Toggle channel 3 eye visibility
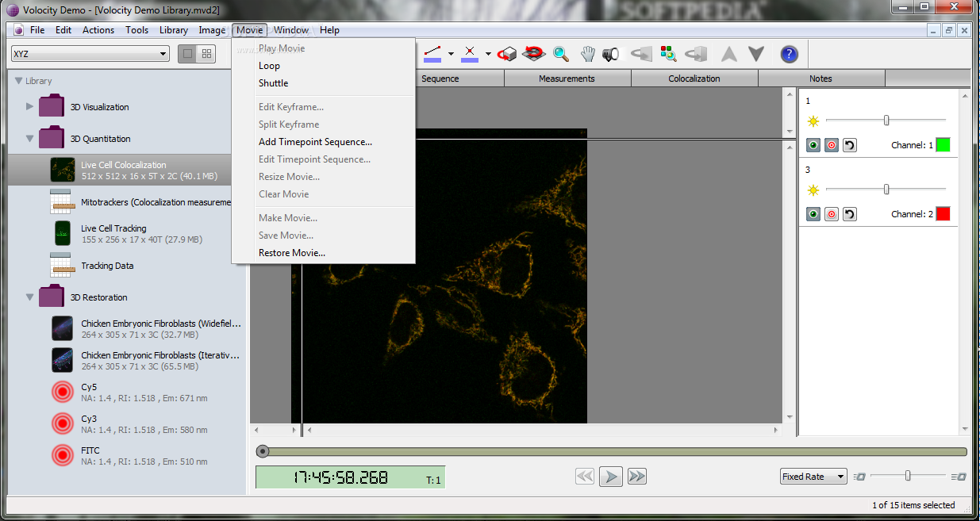 pyautogui.click(x=813, y=214)
